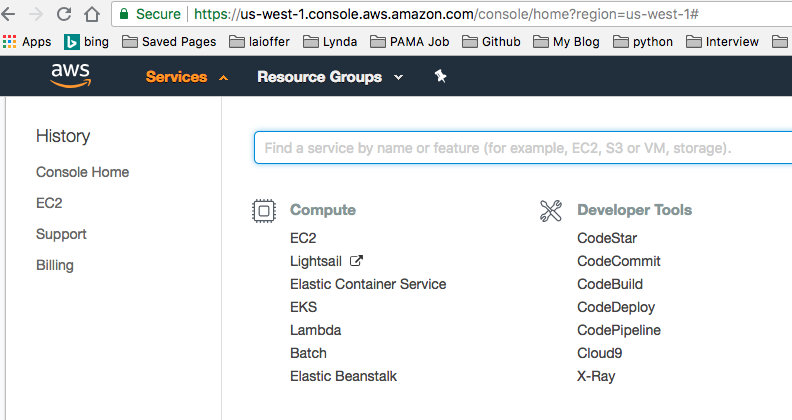
Task: Collapse the Services dropdown menu
Action: [186, 77]
